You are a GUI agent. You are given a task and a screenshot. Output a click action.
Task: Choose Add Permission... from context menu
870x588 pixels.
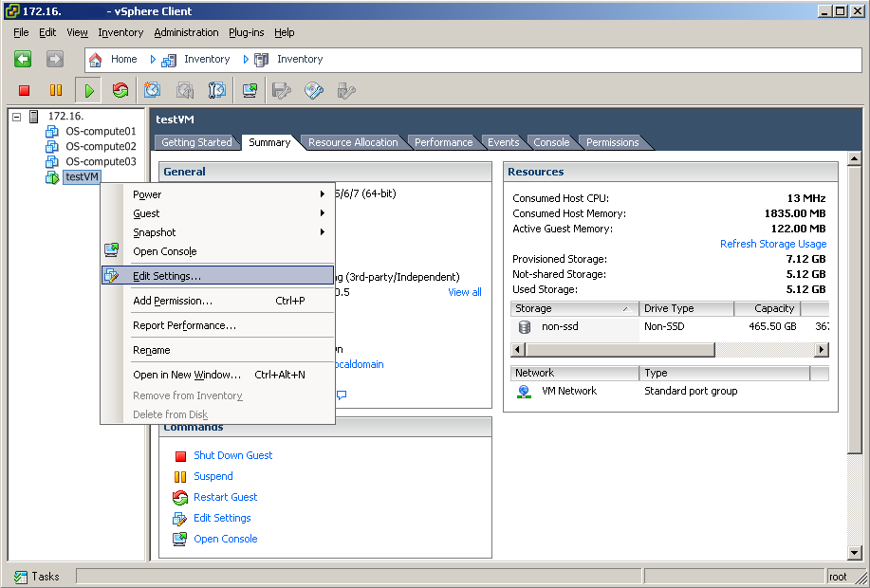pyautogui.click(x=218, y=301)
